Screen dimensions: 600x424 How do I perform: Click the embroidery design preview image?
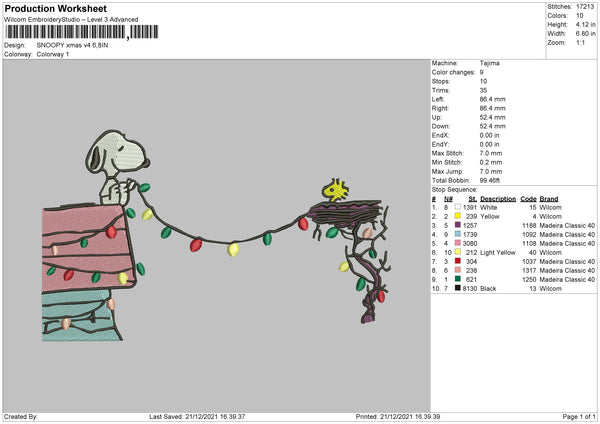point(217,235)
